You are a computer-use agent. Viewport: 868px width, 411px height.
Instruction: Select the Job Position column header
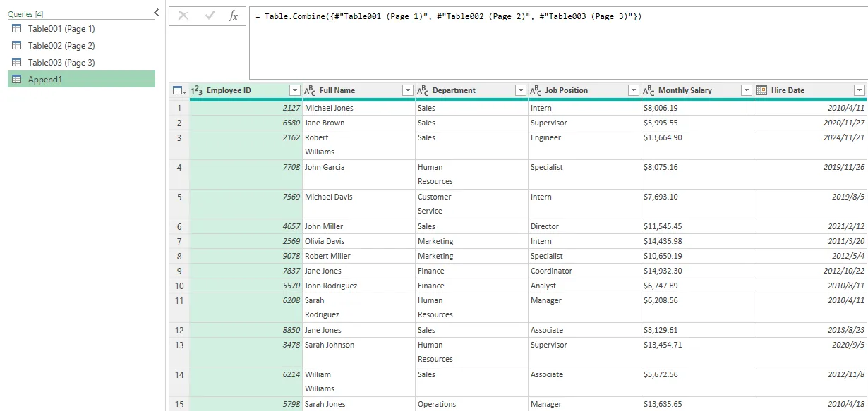pos(567,90)
